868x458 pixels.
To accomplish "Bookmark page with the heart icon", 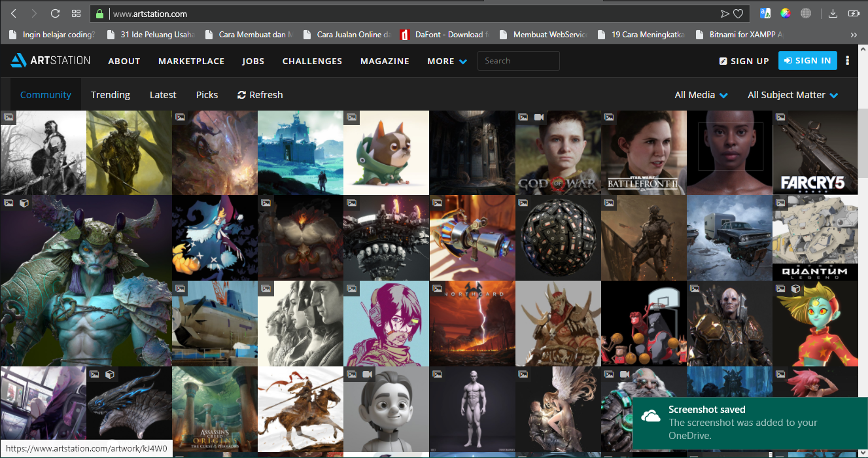I will pyautogui.click(x=738, y=13).
